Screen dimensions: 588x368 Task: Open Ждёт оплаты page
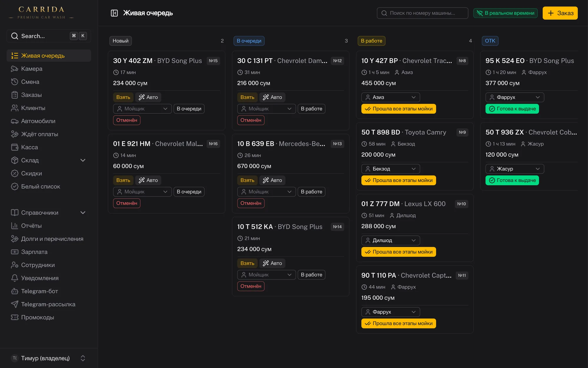[49, 134]
